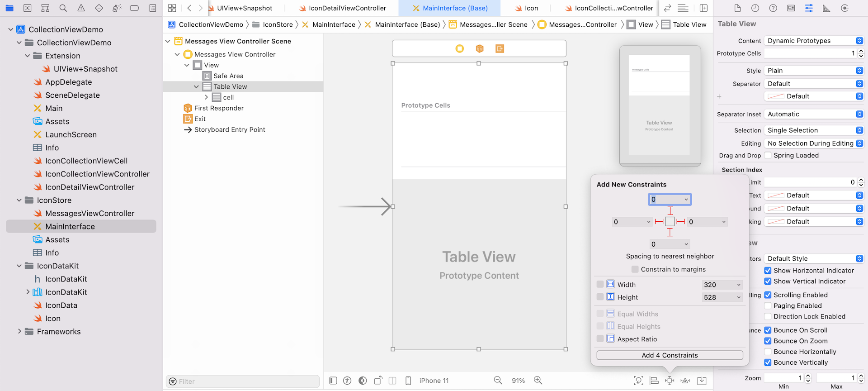Open the Connections inspector icon
This screenshot has height=391, width=868.
(844, 8)
